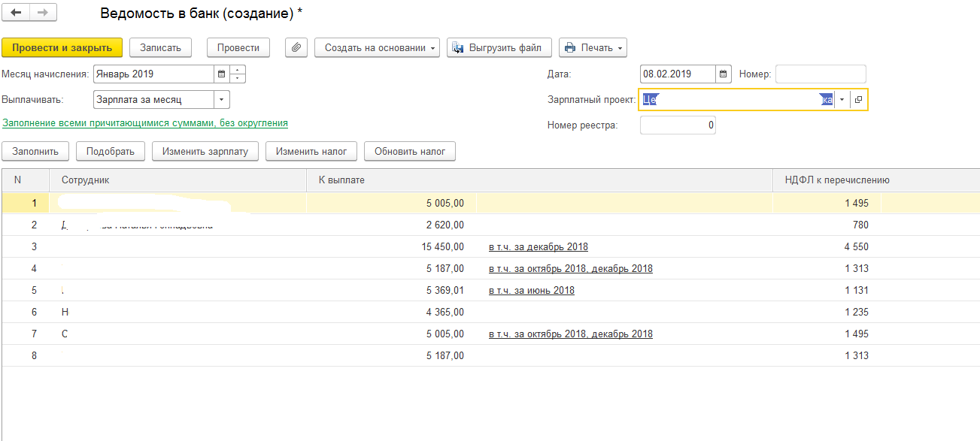Sort by К выплате column header
Image resolution: width=980 pixels, height=441 pixels.
[540, 180]
